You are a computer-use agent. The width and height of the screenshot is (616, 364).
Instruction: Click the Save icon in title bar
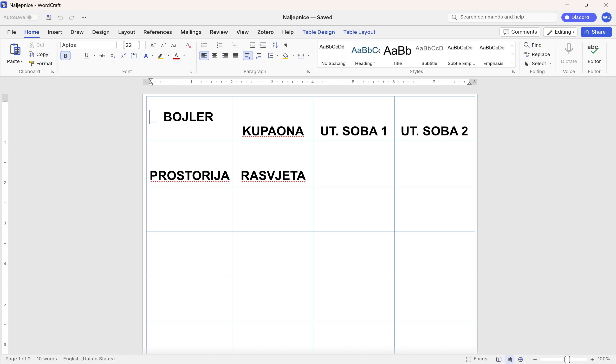pos(48,17)
